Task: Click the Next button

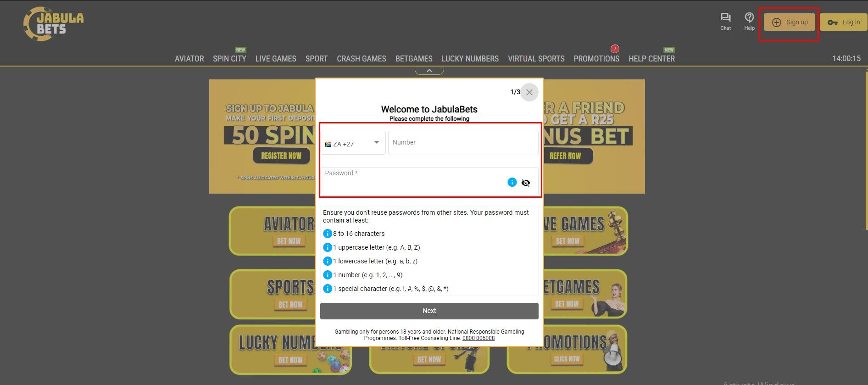Action: (429, 311)
